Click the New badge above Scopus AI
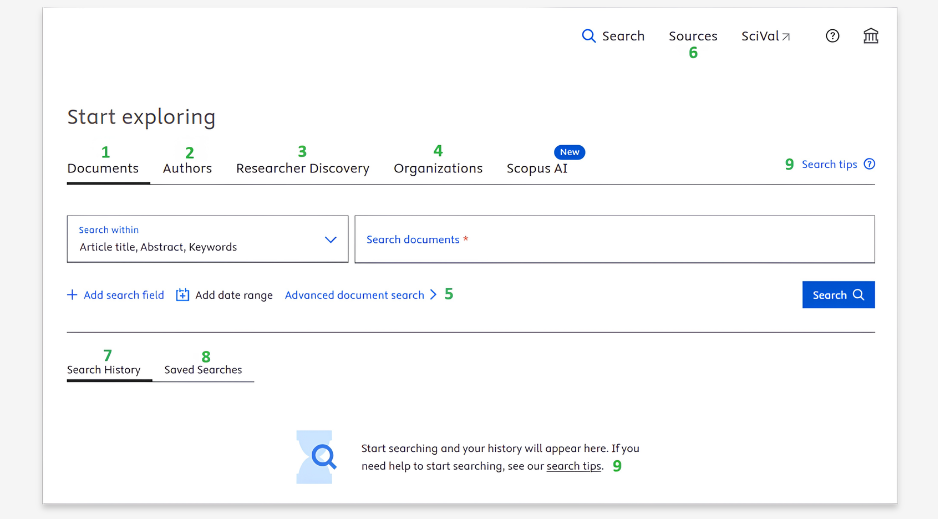938x519 pixels. (x=570, y=152)
